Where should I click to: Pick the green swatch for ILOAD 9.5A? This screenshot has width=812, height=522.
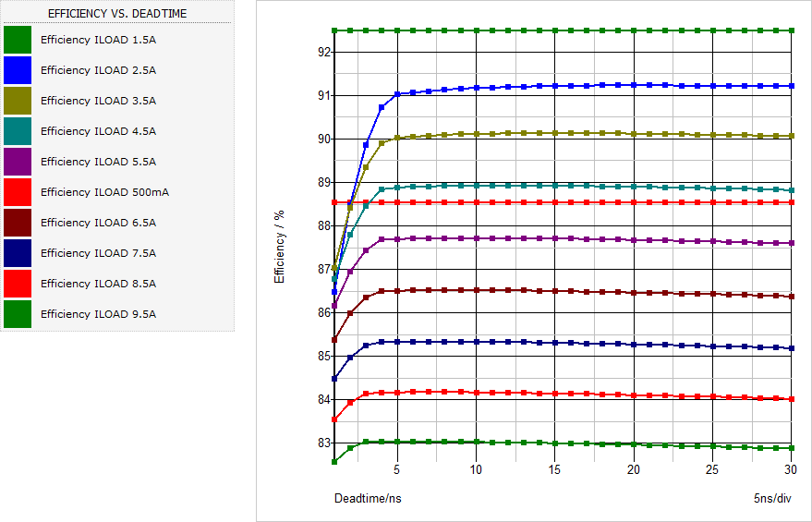click(x=18, y=314)
